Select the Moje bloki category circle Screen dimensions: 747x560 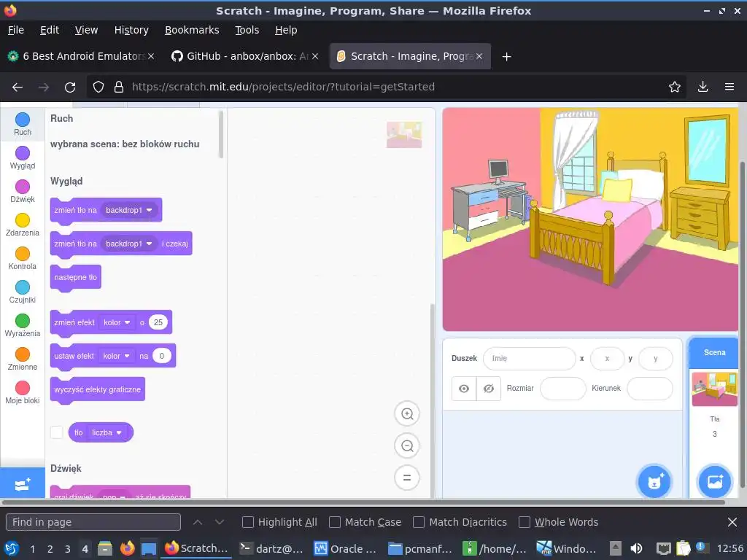click(23, 388)
